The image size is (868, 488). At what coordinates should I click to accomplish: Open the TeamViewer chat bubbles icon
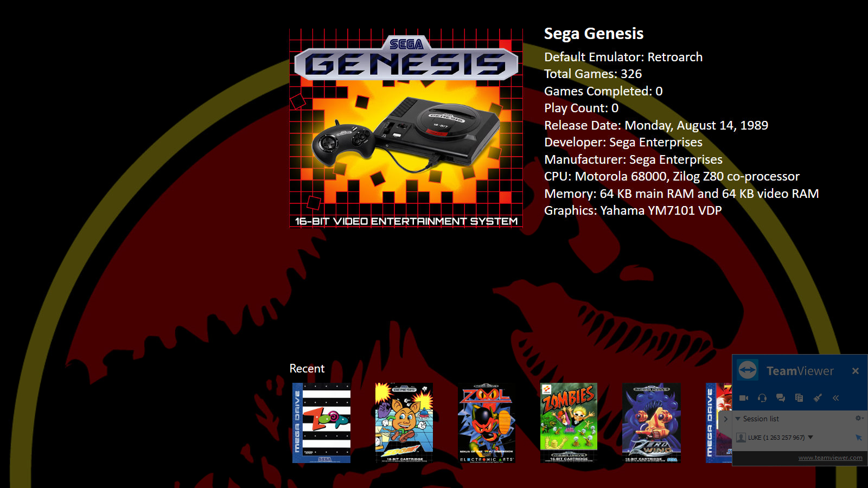(781, 398)
